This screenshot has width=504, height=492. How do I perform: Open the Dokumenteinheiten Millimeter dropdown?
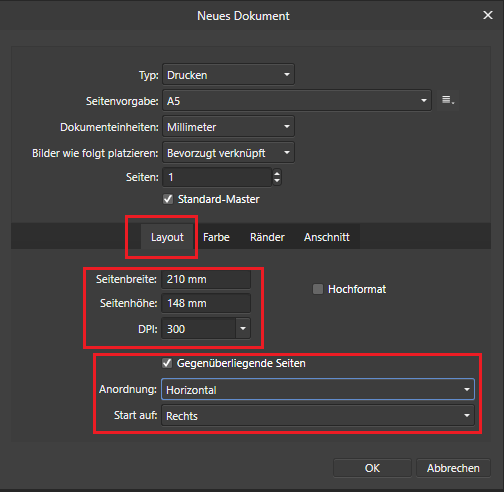(x=228, y=127)
